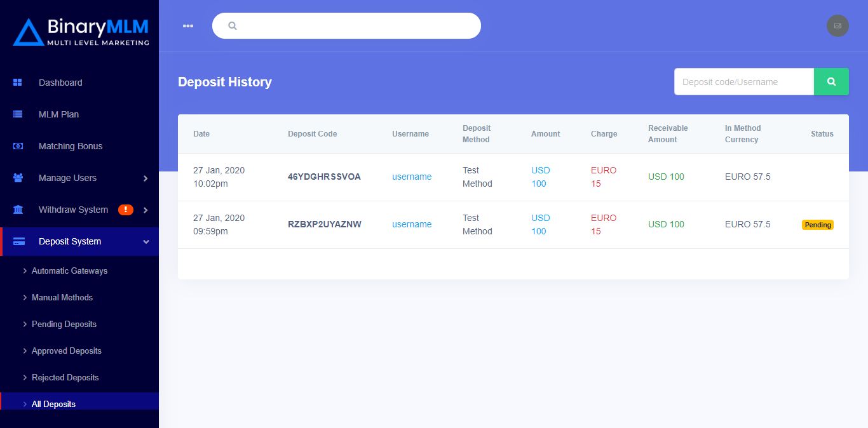Click the Dashboard grid icon

click(x=18, y=83)
